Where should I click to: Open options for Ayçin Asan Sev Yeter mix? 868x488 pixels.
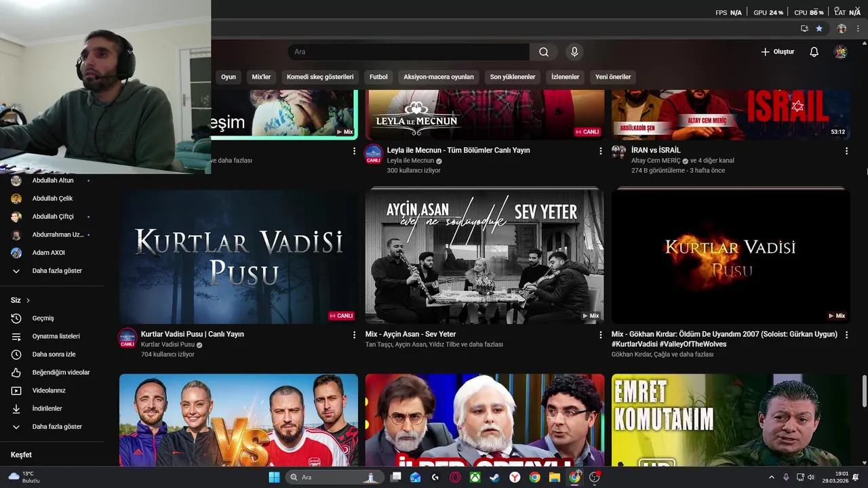(x=600, y=335)
